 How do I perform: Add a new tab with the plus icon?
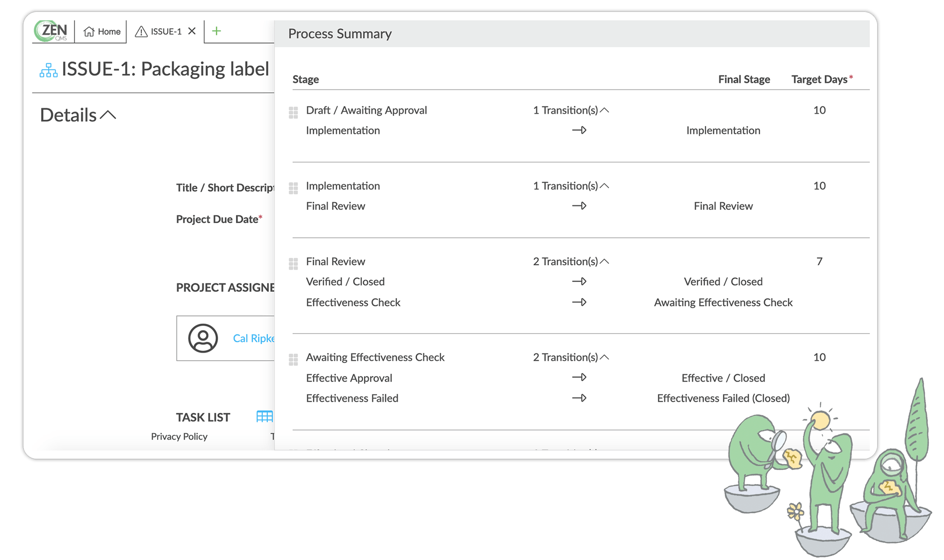pyautogui.click(x=216, y=31)
